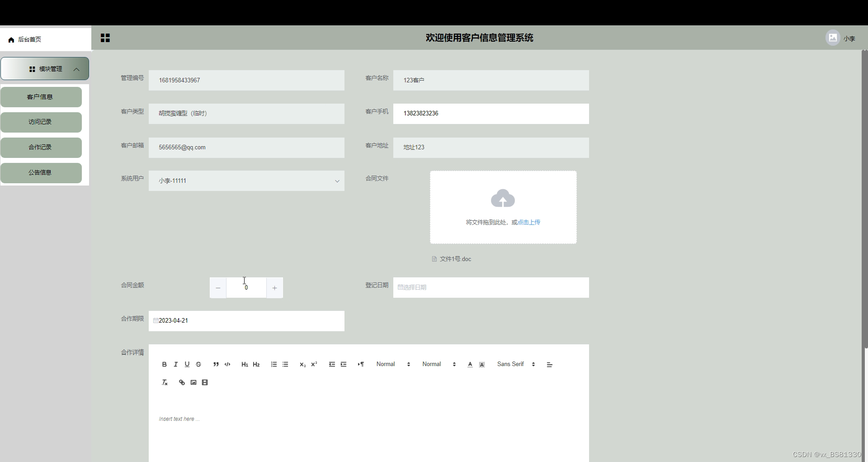Screen dimensions: 868x462
Task: Clear text formatting
Action: click(x=165, y=382)
